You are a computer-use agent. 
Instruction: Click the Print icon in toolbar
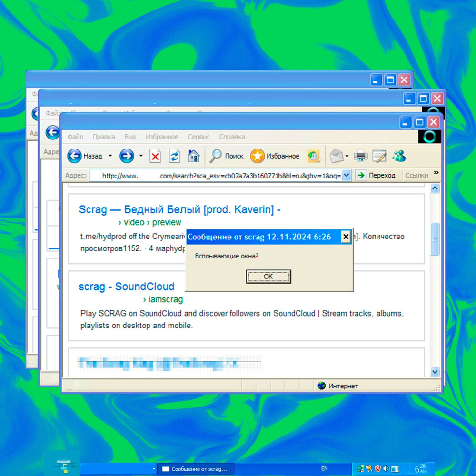point(361,156)
